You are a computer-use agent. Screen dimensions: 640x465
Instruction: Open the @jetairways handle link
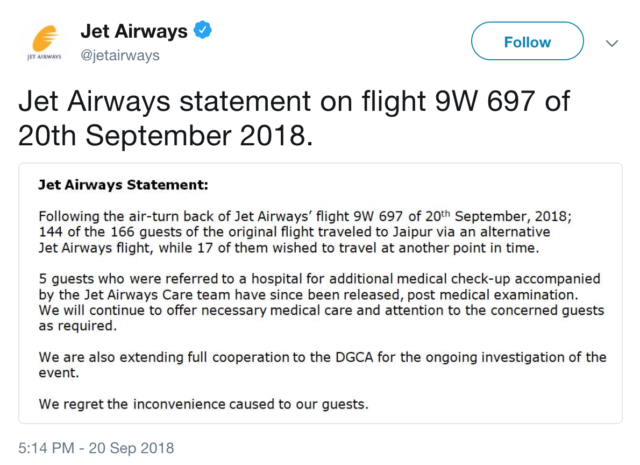coord(120,55)
